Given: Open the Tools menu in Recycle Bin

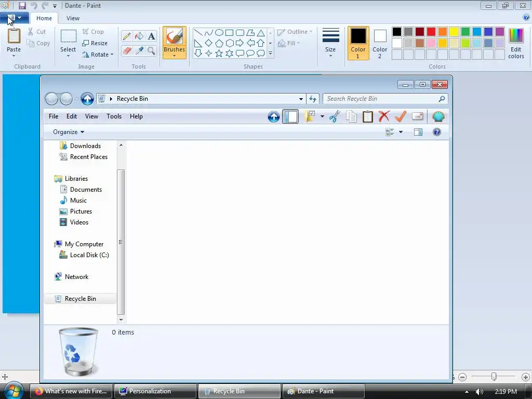Looking at the screenshot, I should (114, 116).
